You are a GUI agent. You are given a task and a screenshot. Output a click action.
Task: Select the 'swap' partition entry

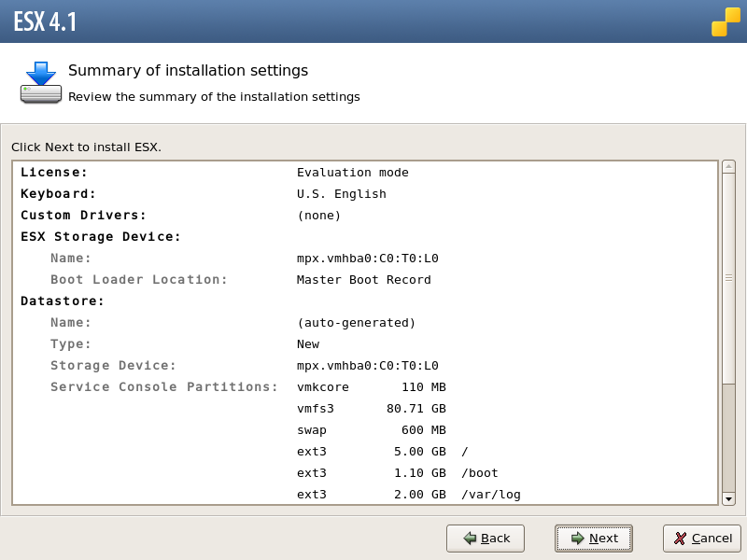tap(312, 430)
